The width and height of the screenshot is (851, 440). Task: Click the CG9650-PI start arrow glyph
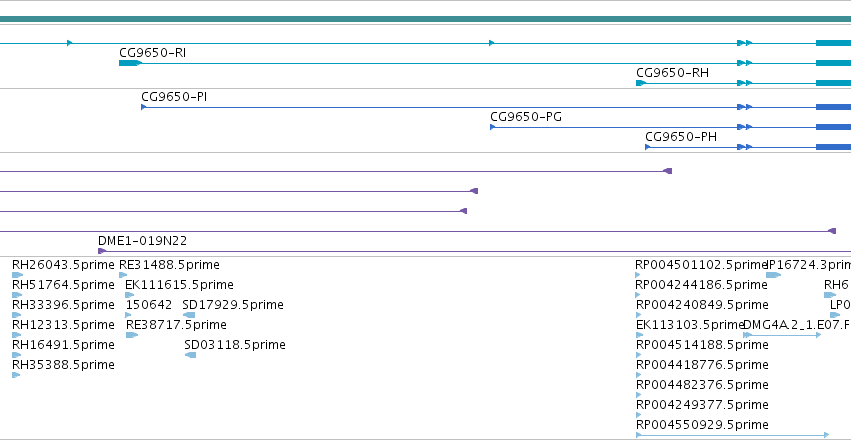click(144, 107)
